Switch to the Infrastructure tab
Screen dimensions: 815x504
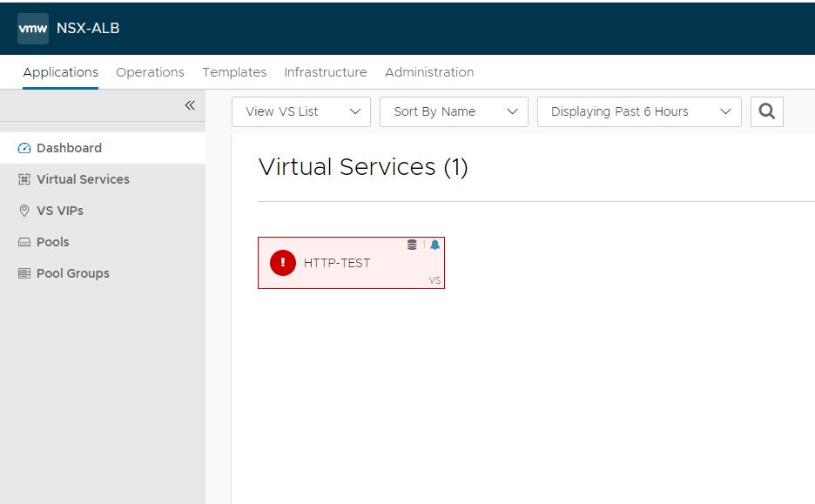[x=326, y=72]
